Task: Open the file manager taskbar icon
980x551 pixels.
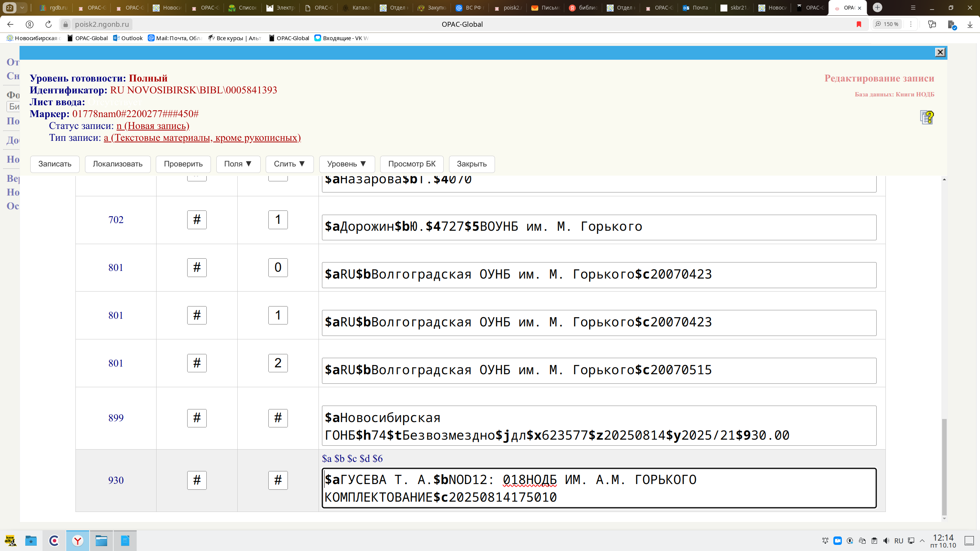Action: coord(101,541)
